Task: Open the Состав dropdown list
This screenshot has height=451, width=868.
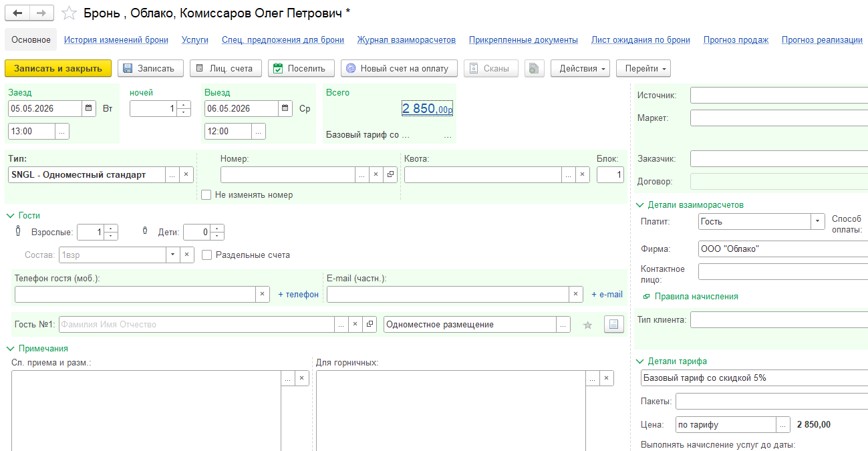Action: (173, 255)
